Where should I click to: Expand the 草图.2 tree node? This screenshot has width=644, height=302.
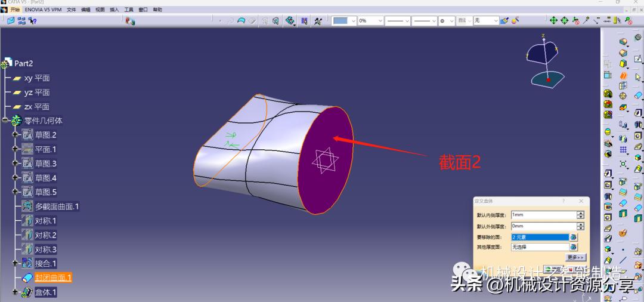click(x=16, y=134)
